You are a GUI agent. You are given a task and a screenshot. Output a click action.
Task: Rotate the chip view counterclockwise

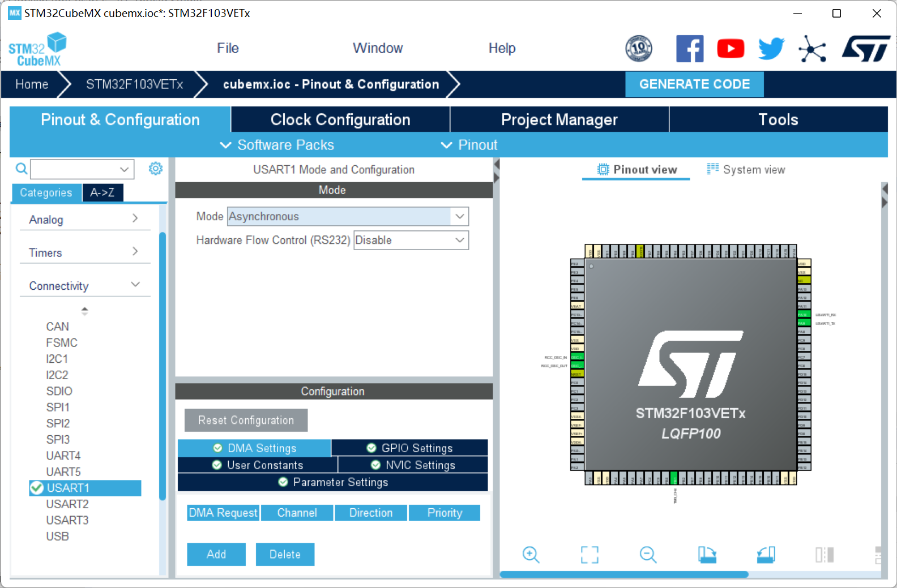[766, 555]
